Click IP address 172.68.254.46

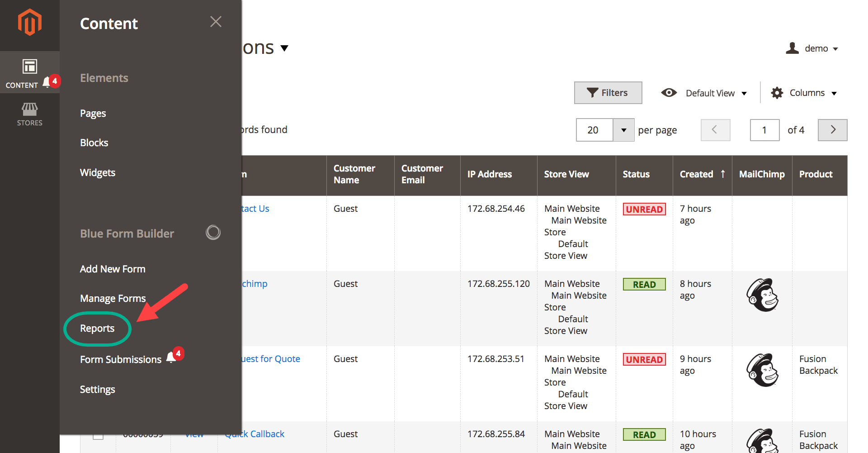(x=496, y=209)
